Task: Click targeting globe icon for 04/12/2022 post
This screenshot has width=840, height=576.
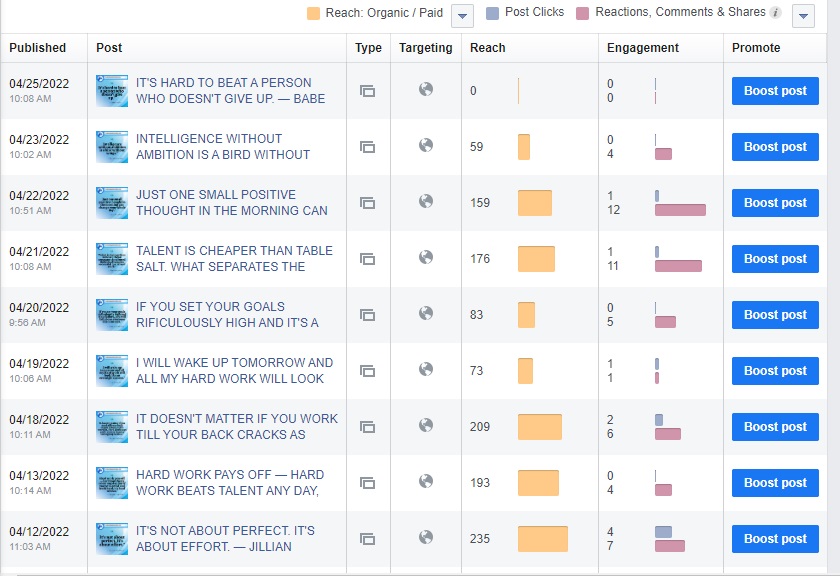Action: pyautogui.click(x=426, y=538)
